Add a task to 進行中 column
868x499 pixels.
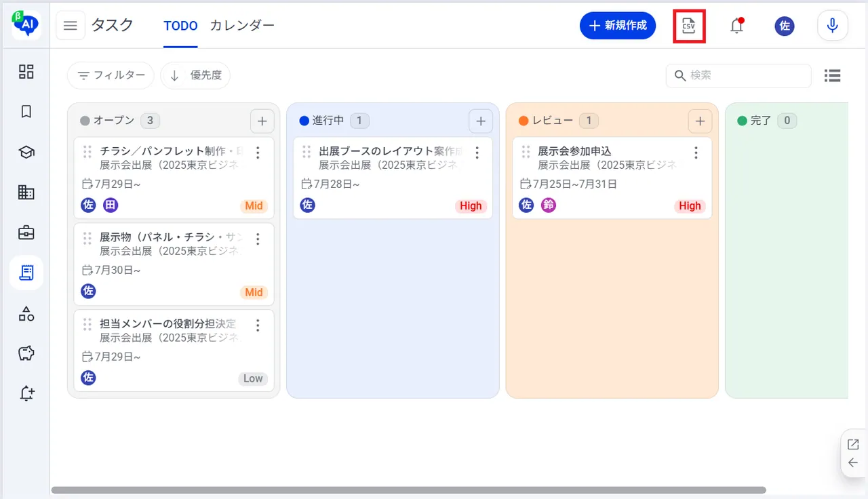click(481, 121)
